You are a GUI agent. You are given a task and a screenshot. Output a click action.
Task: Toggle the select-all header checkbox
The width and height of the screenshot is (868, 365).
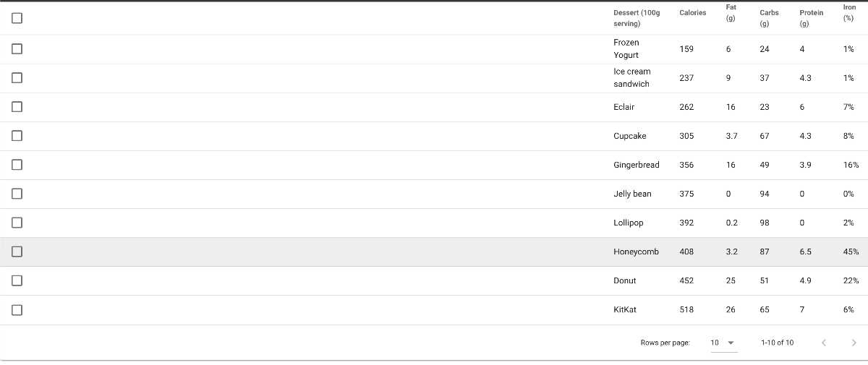[x=17, y=18]
